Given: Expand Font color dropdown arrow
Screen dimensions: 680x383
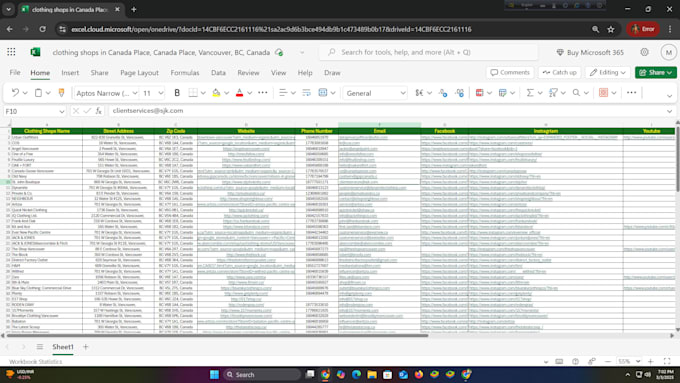Looking at the screenshot, I should click(249, 93).
